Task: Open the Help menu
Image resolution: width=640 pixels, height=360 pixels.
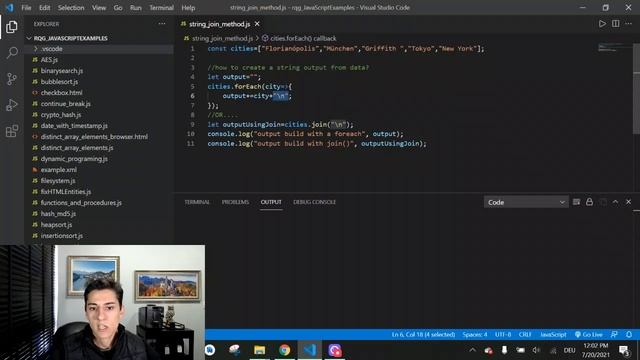Action: [x=188, y=8]
